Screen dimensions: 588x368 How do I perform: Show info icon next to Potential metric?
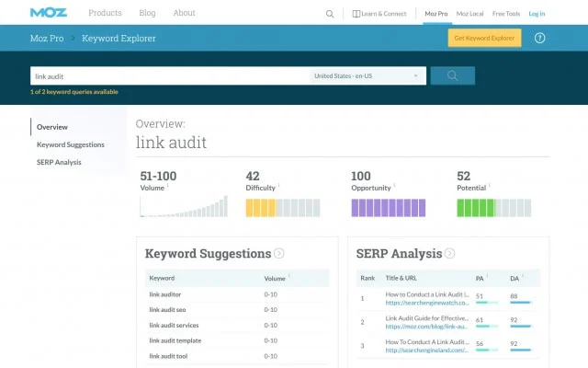tap(490, 185)
